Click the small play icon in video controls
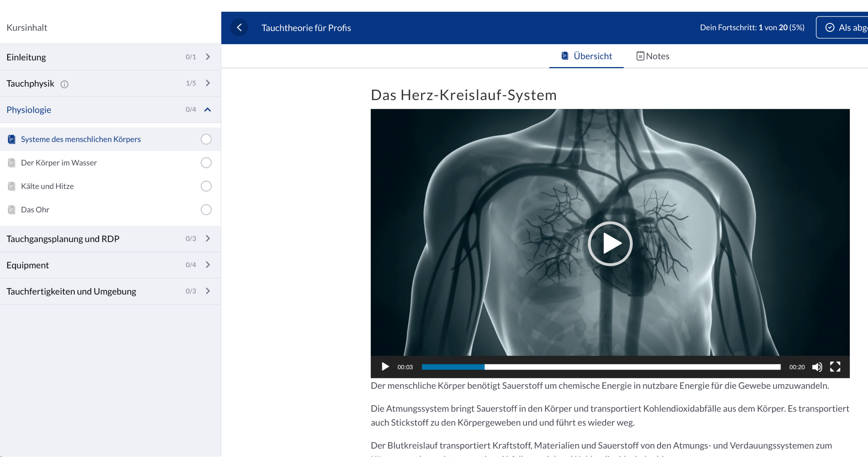 [x=385, y=367]
